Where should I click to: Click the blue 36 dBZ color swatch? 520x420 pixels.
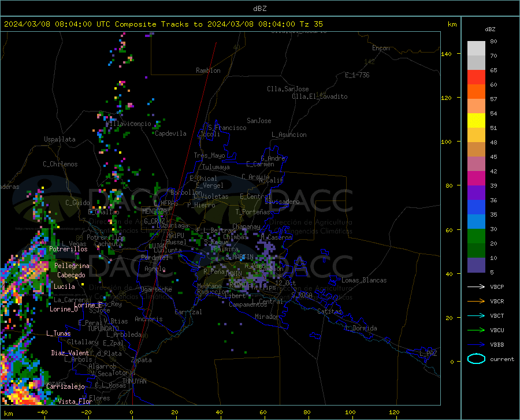click(x=476, y=207)
